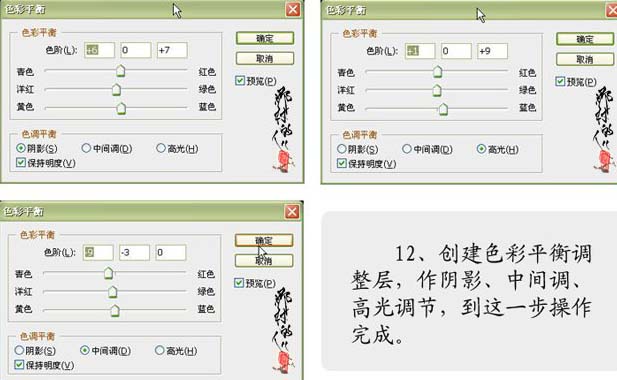Click the middle 色阶 field in the 阴影 dialog

[136, 50]
